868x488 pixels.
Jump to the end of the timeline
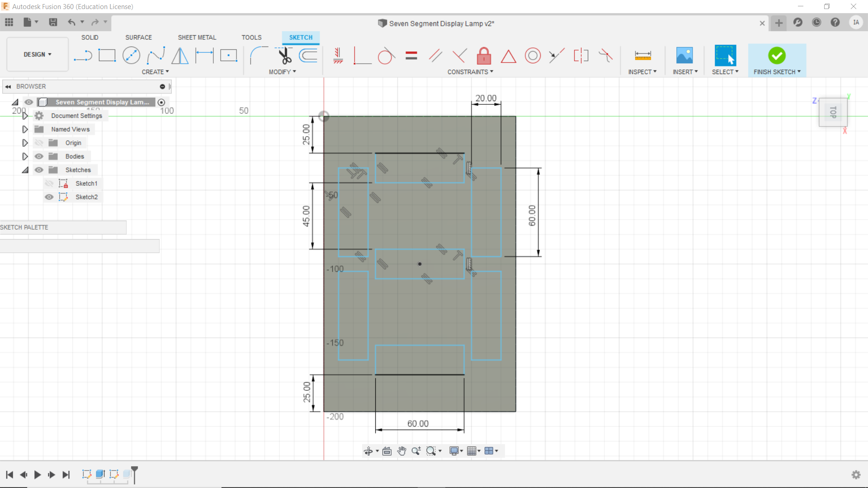66,475
